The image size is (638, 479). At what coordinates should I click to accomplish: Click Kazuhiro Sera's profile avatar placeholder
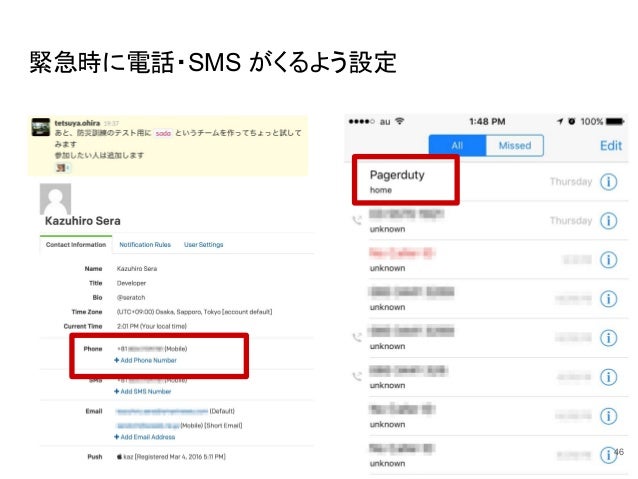tap(55, 199)
